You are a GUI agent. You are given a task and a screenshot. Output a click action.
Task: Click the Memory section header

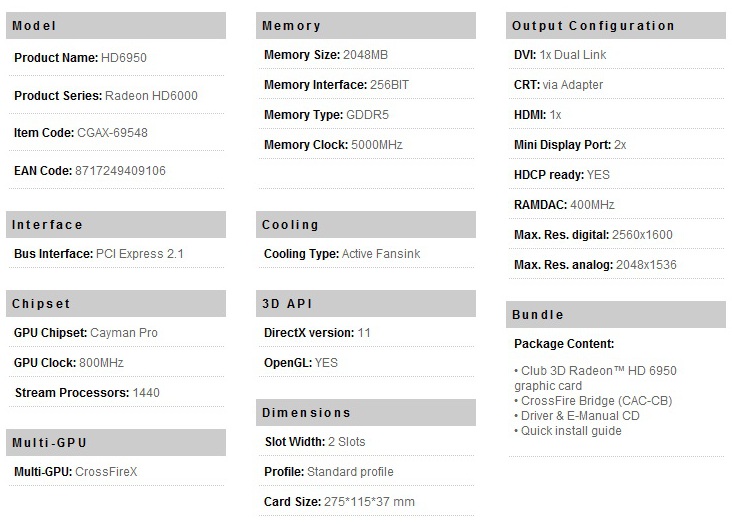tap(366, 26)
